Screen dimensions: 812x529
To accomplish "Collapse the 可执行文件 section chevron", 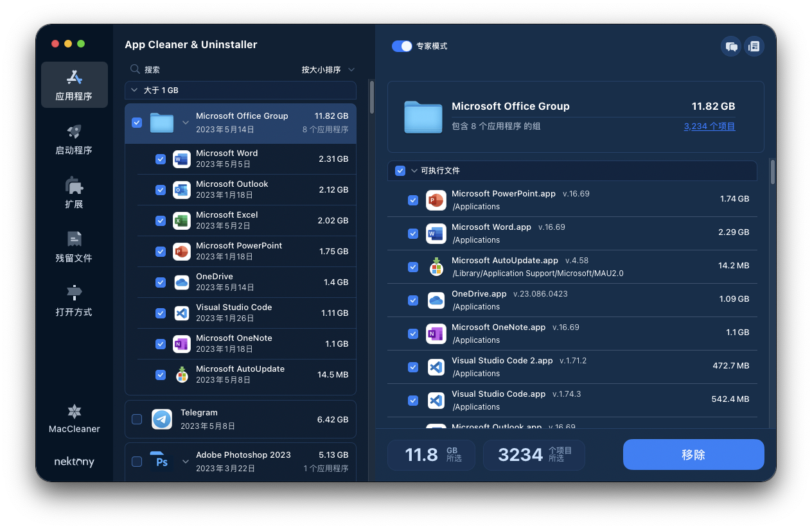I will pos(414,171).
